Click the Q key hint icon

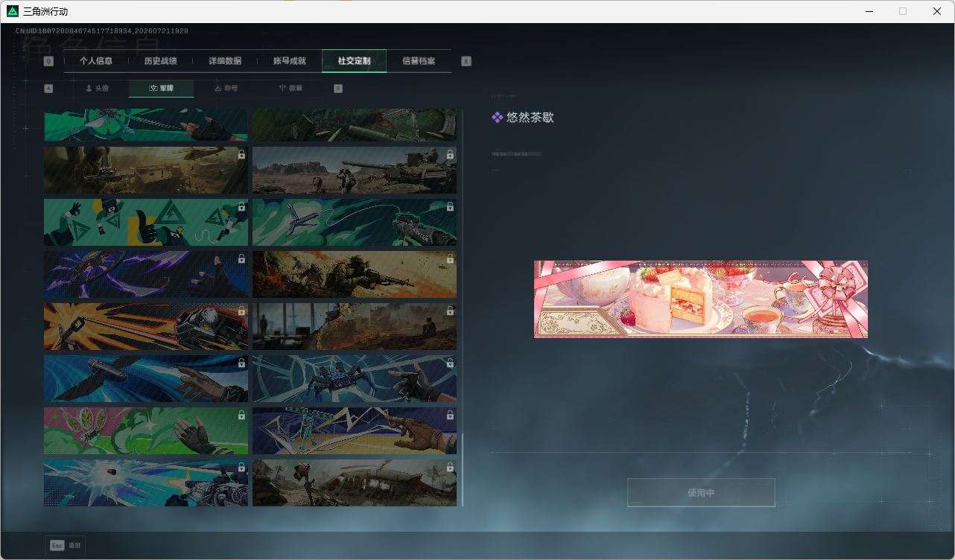point(48,62)
